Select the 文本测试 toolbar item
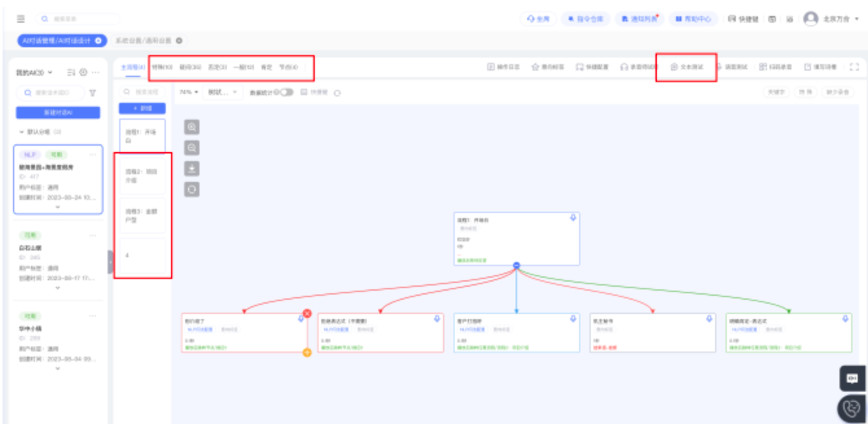 click(x=687, y=67)
